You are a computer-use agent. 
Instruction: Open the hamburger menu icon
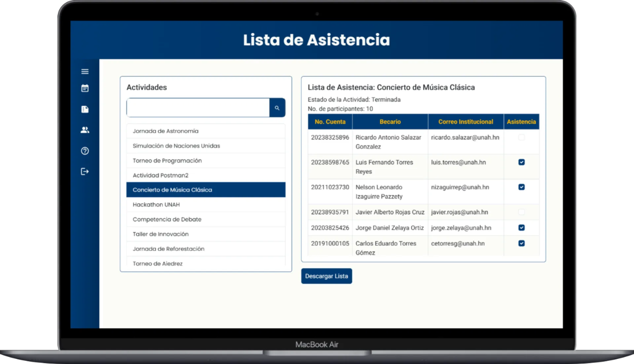(x=85, y=71)
